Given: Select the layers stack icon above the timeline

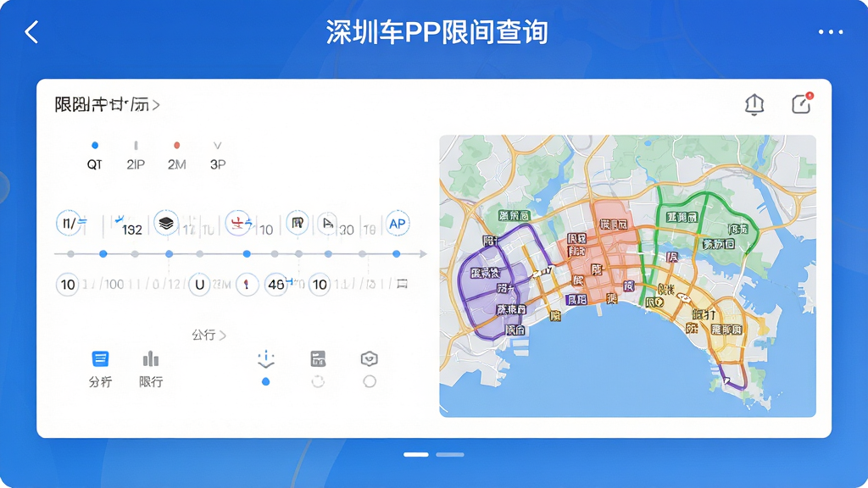Looking at the screenshot, I should [166, 223].
